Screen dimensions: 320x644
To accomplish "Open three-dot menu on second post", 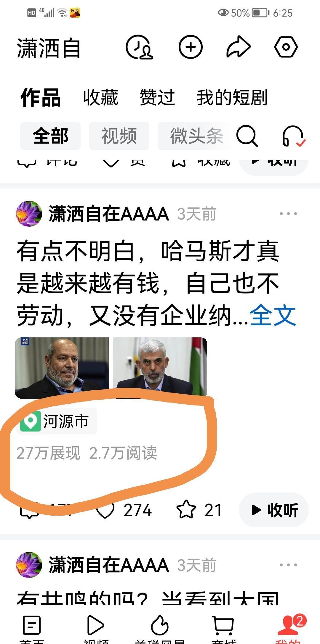I will [288, 565].
